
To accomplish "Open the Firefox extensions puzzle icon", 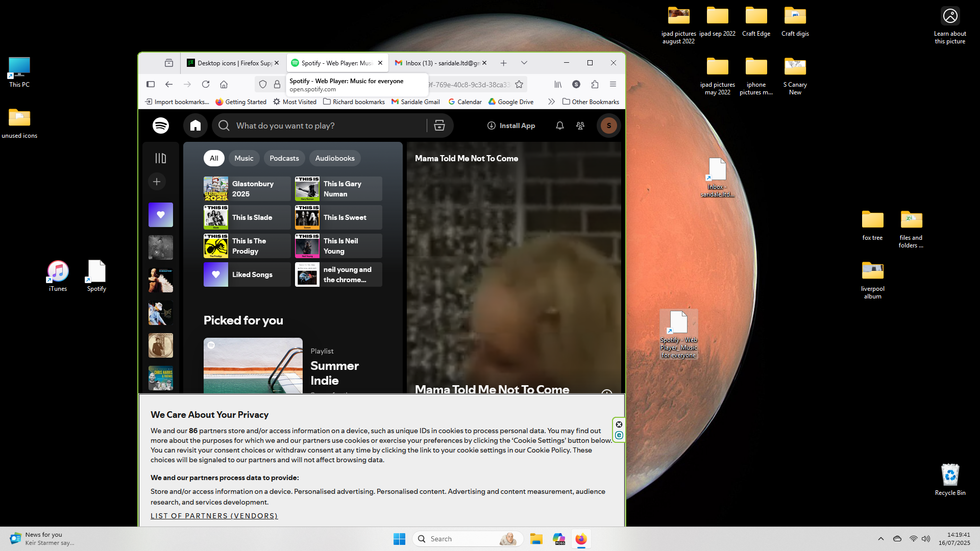I will [595, 84].
